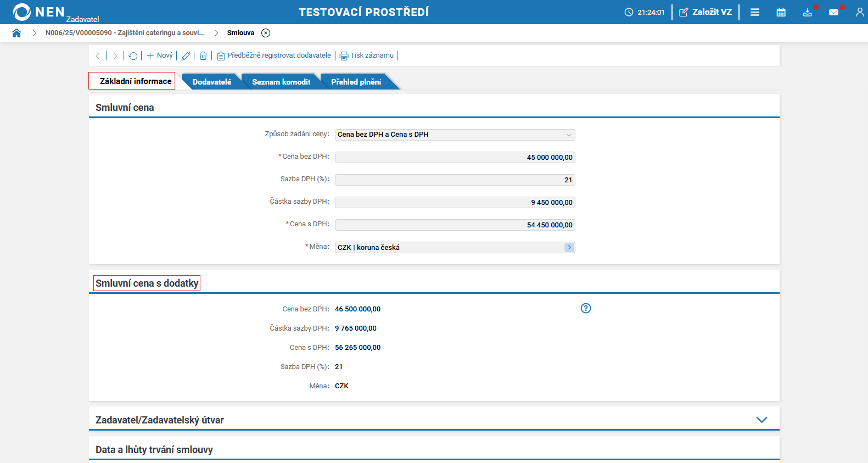This screenshot has height=463, width=868.
Task: Click the trash delete icon
Action: pos(203,56)
